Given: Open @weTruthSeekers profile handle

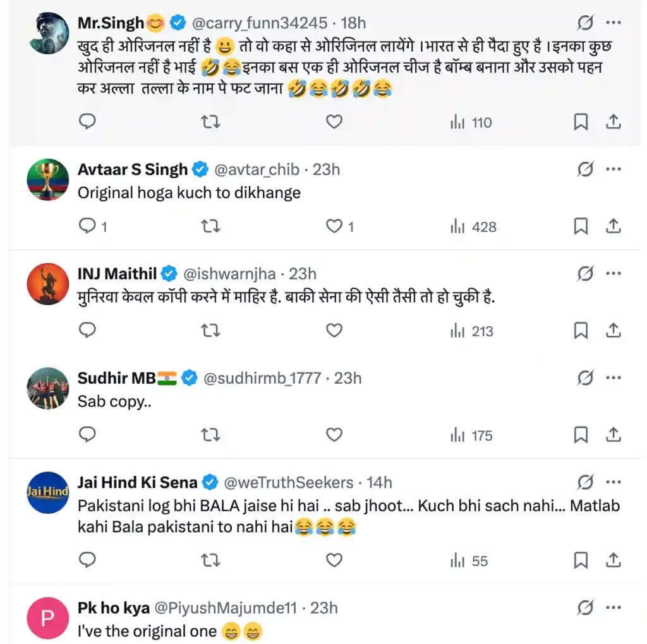Looking at the screenshot, I should [288, 483].
